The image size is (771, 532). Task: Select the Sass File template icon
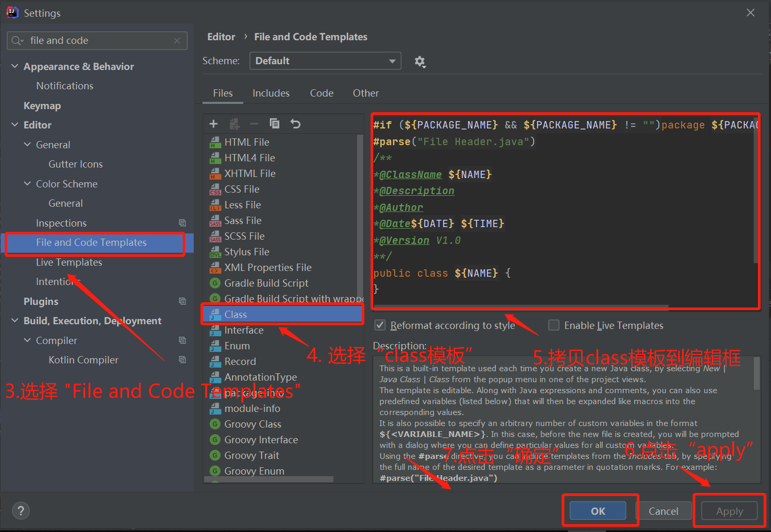tap(215, 220)
